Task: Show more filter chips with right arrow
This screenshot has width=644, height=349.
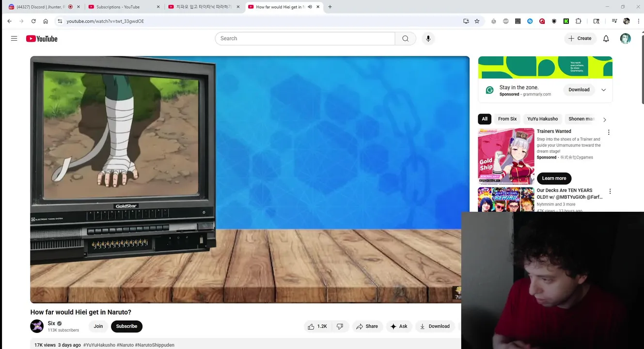Action: [604, 119]
